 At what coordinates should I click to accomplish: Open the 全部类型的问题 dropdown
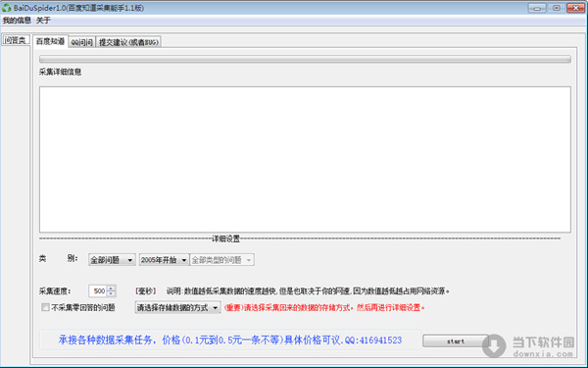222,260
